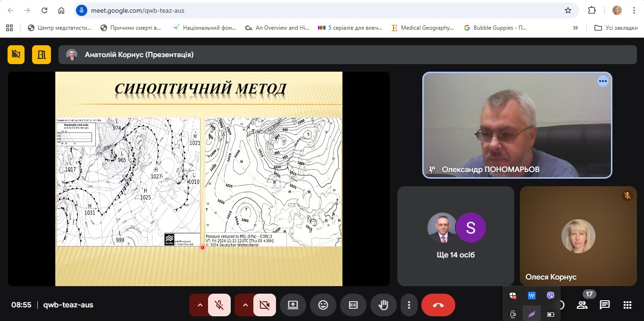Show more bookmarks with the double chevron

pos(575,28)
